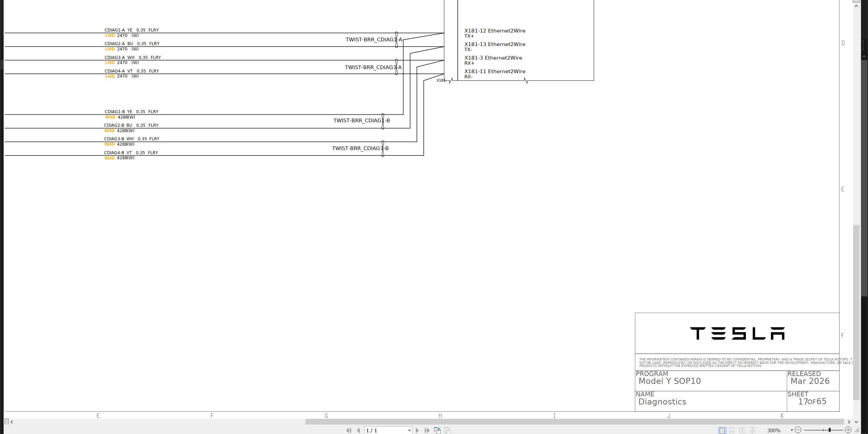The width and height of the screenshot is (868, 434).
Task: Toggle continuous facing page layout
Action: [752, 430]
